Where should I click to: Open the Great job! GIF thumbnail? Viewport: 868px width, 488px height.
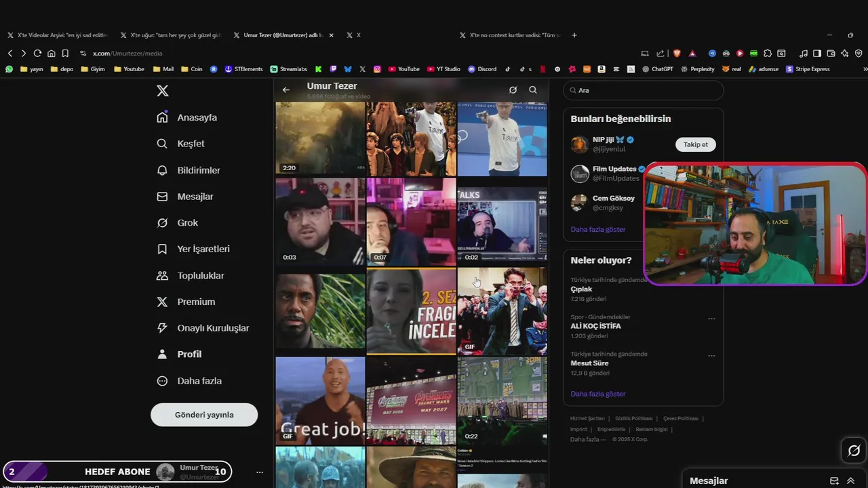(x=320, y=401)
